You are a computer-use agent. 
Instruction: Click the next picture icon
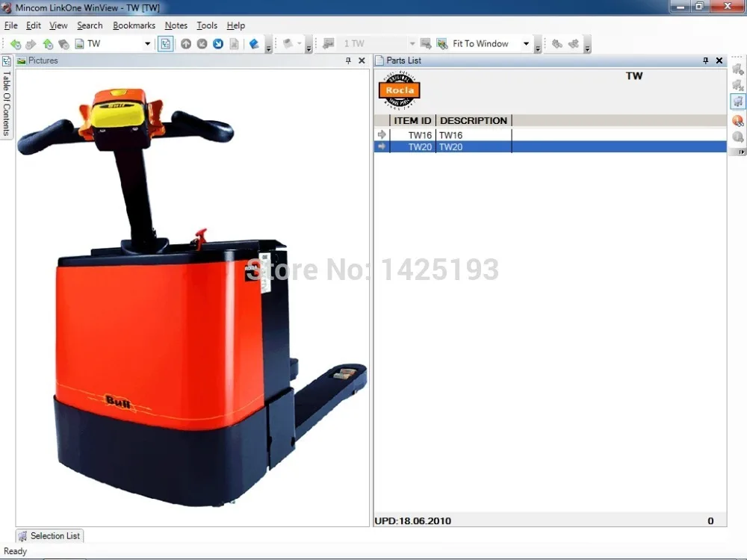coord(426,44)
